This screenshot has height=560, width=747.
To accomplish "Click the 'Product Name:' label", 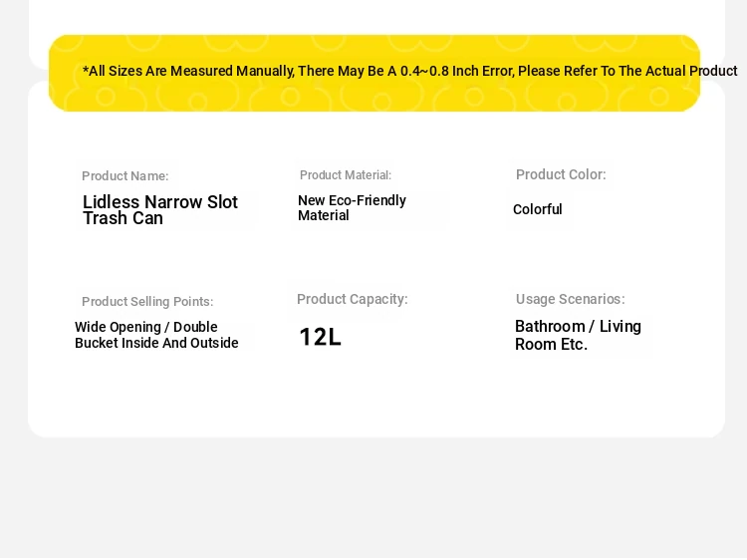I will click(124, 175).
